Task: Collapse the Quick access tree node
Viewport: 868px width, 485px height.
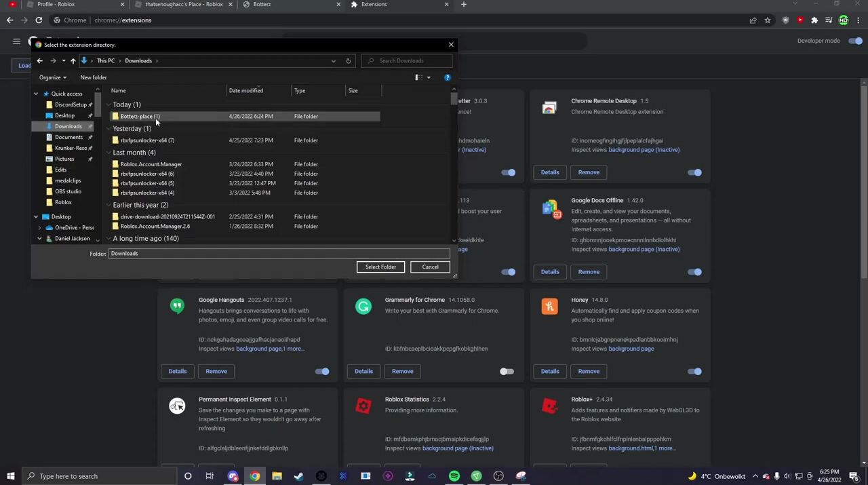Action: [36, 94]
